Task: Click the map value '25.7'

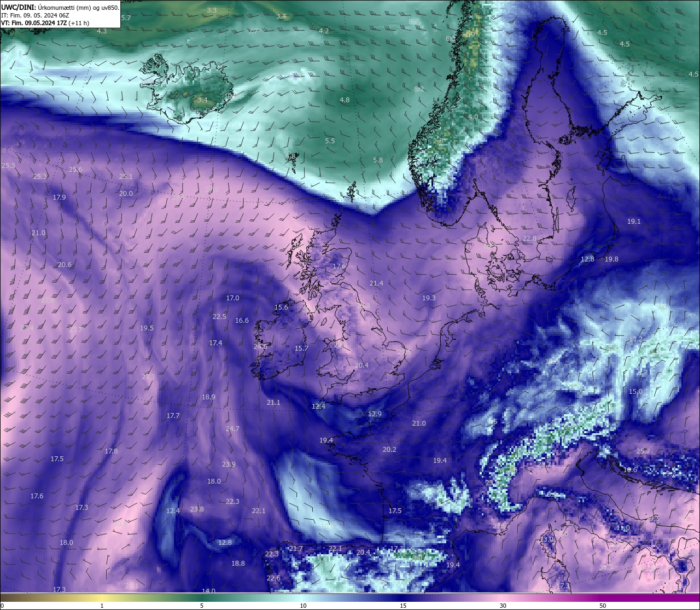Action: coord(643,451)
